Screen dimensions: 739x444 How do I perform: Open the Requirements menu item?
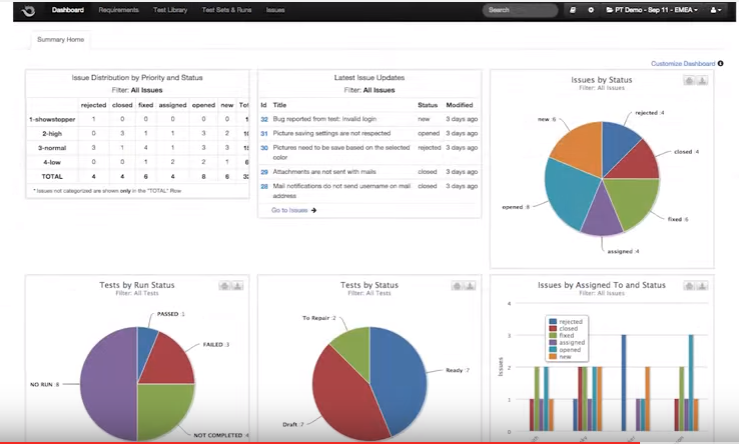pos(119,10)
